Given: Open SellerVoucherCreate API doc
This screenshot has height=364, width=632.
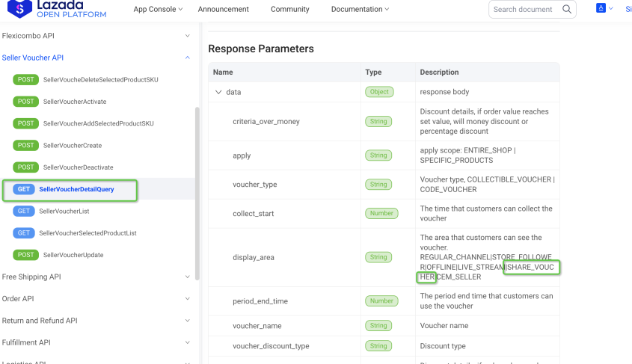Looking at the screenshot, I should coord(73,146).
